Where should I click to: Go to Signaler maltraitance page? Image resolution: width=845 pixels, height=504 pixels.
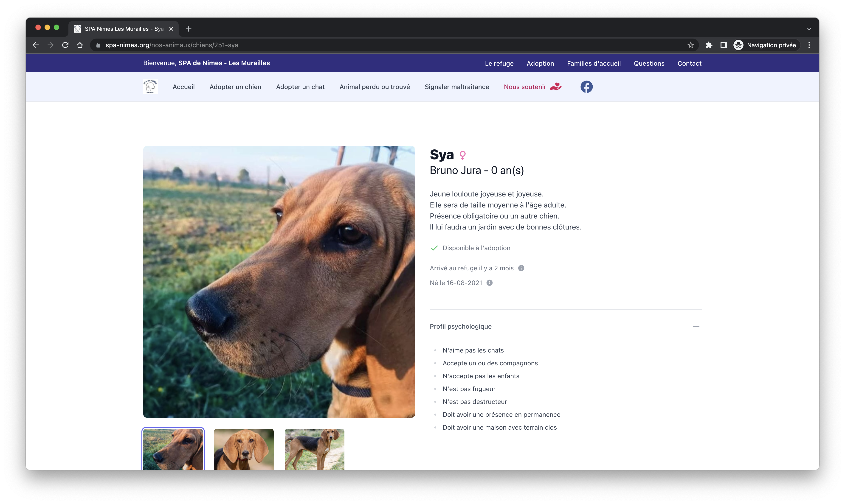click(x=457, y=87)
